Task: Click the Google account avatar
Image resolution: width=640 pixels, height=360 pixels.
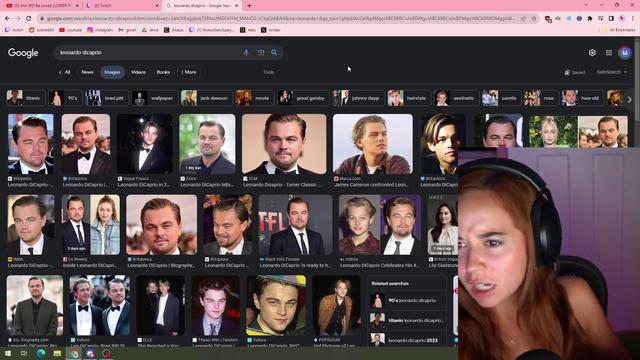Action: [624, 53]
